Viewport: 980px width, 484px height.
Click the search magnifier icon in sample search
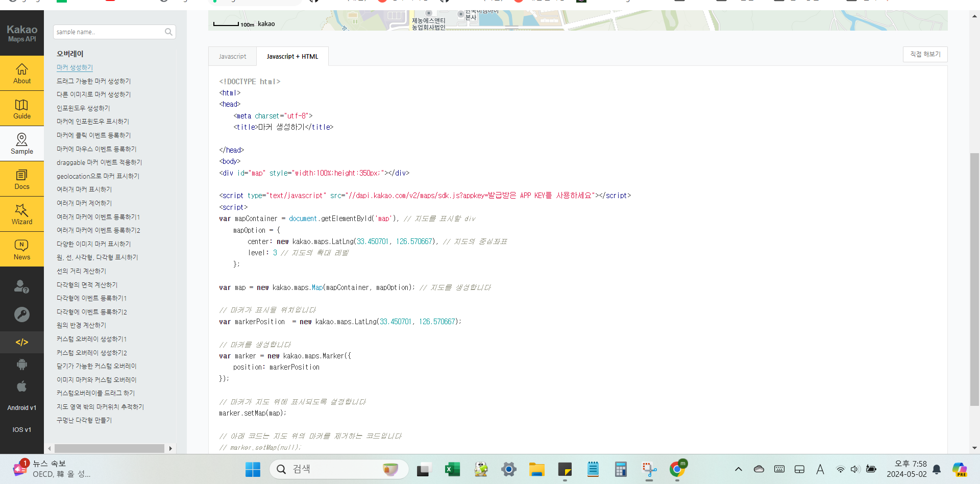point(168,32)
